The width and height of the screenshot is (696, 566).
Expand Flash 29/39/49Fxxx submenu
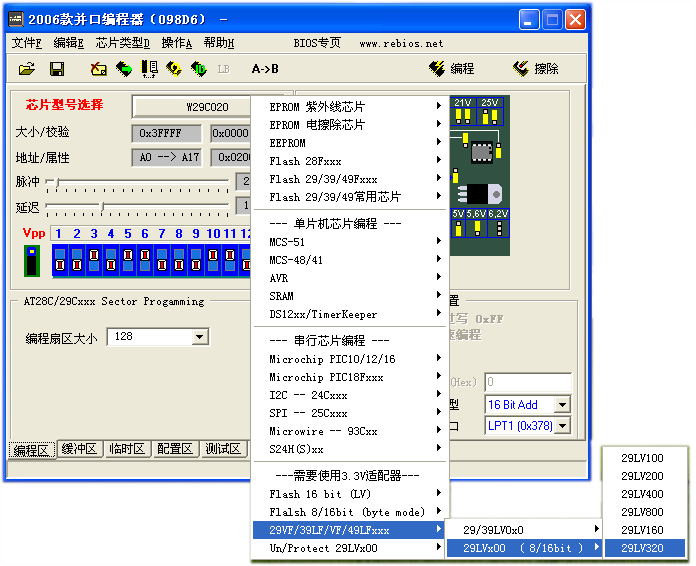coord(351,179)
